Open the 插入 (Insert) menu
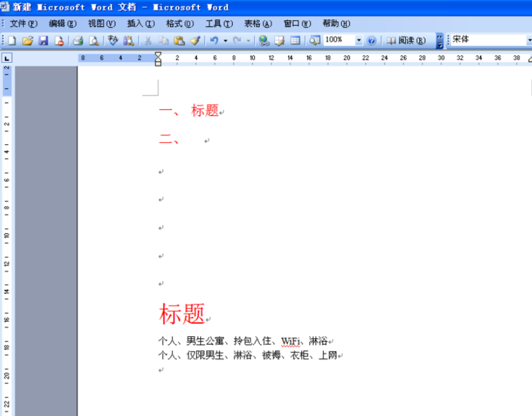 (141, 23)
